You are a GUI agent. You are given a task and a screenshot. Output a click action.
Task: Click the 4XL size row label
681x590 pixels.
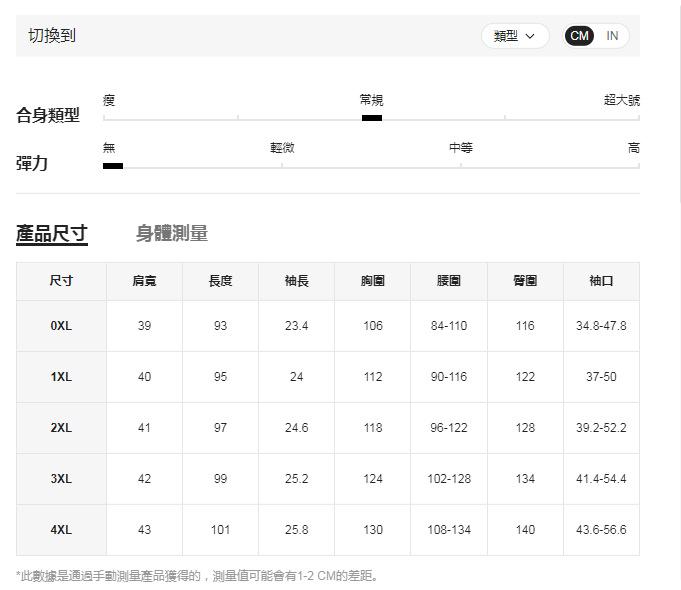[61, 530]
